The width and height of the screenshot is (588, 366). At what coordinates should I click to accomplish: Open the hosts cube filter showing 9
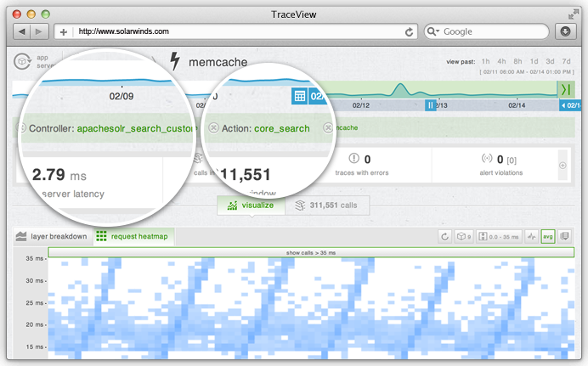pyautogui.click(x=464, y=237)
